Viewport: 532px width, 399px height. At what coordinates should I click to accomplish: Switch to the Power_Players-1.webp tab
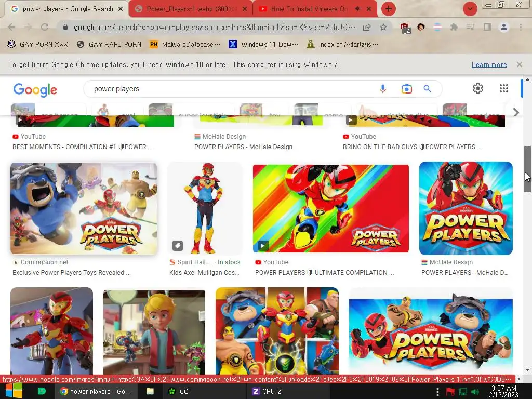coord(190,9)
